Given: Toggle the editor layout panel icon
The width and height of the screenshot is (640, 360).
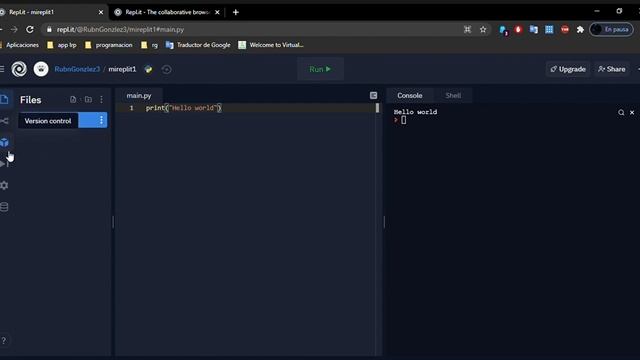Looking at the screenshot, I should (x=373, y=96).
